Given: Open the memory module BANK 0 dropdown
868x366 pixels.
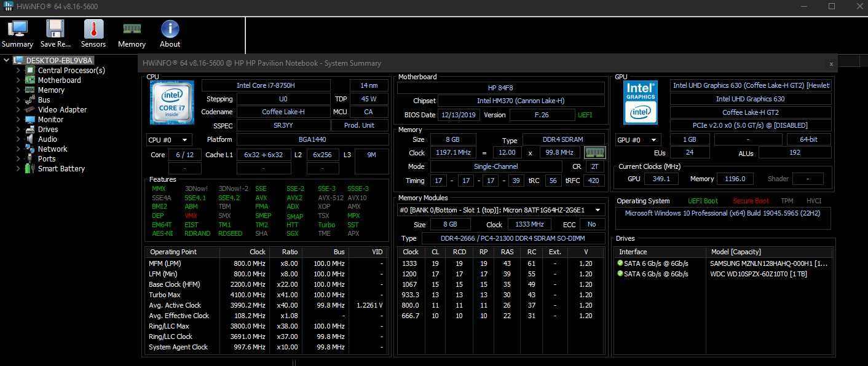Looking at the screenshot, I should tap(501, 210).
